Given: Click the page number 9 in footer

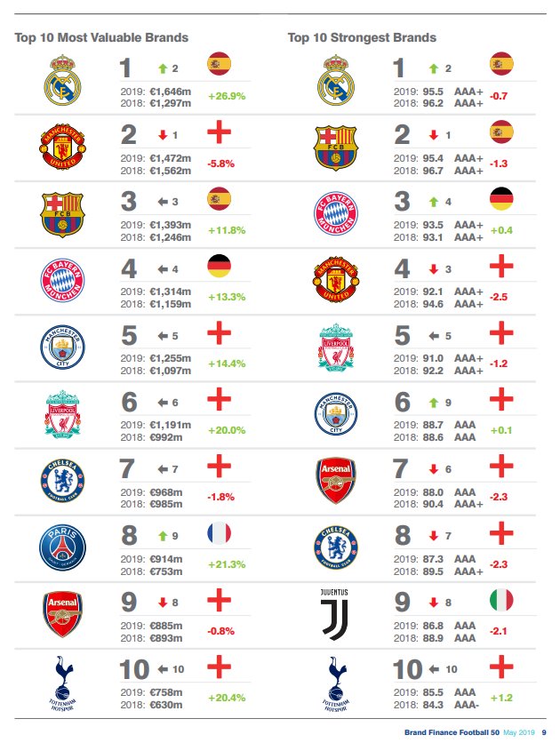Looking at the screenshot, I should pos(544,731).
